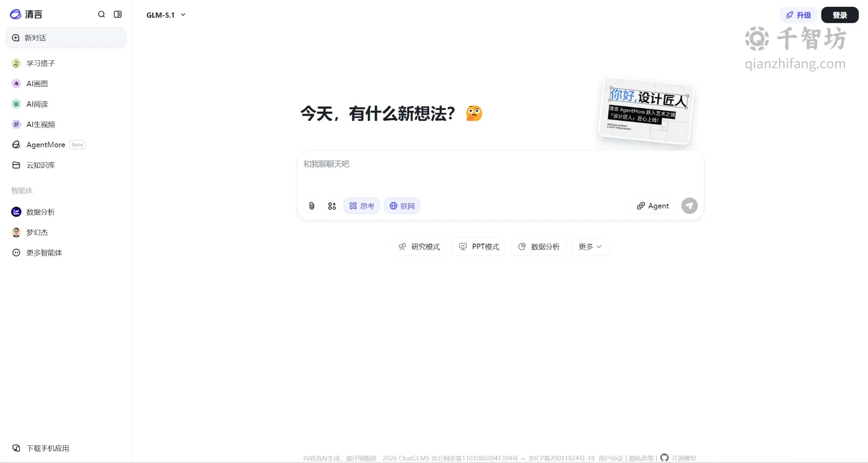The height and width of the screenshot is (463, 868).
Task: Click the 升级 upgrade button
Action: coord(798,15)
